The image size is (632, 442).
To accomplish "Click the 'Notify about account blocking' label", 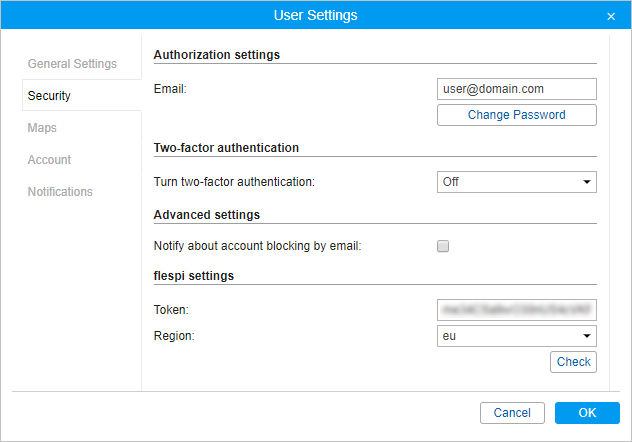I will (x=257, y=246).
